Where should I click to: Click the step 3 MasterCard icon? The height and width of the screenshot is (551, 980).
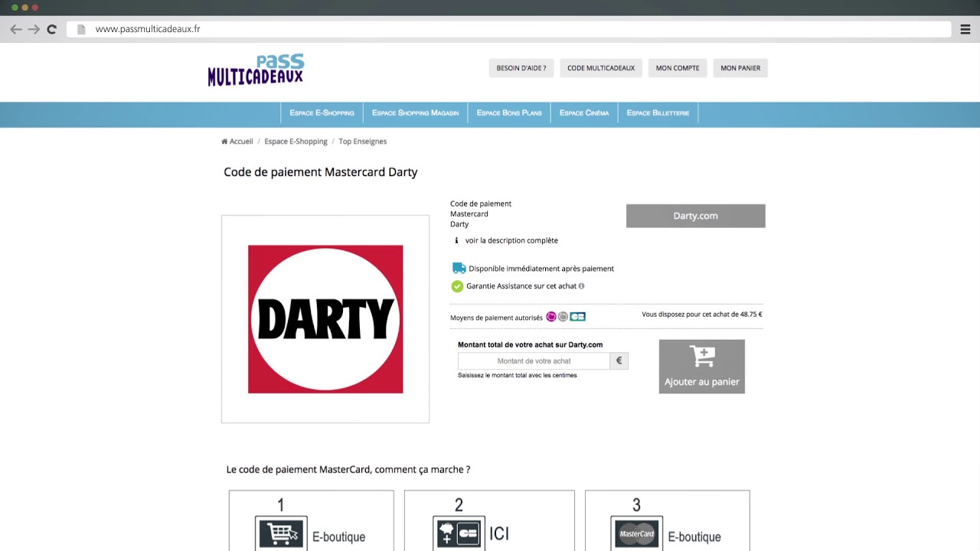pos(636,533)
